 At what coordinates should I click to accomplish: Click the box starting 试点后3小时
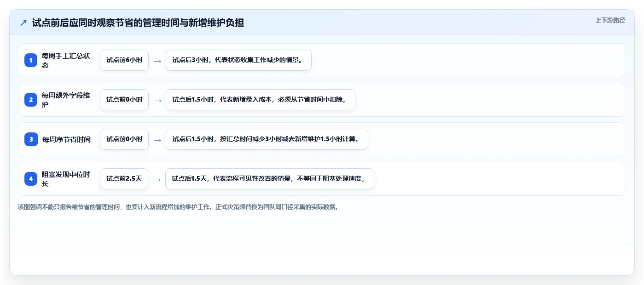(238, 60)
